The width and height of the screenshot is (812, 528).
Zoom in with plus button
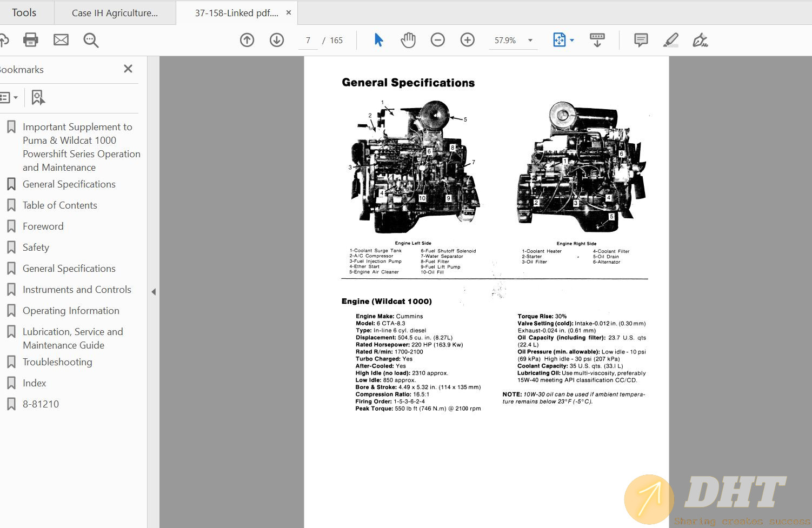[x=468, y=40]
